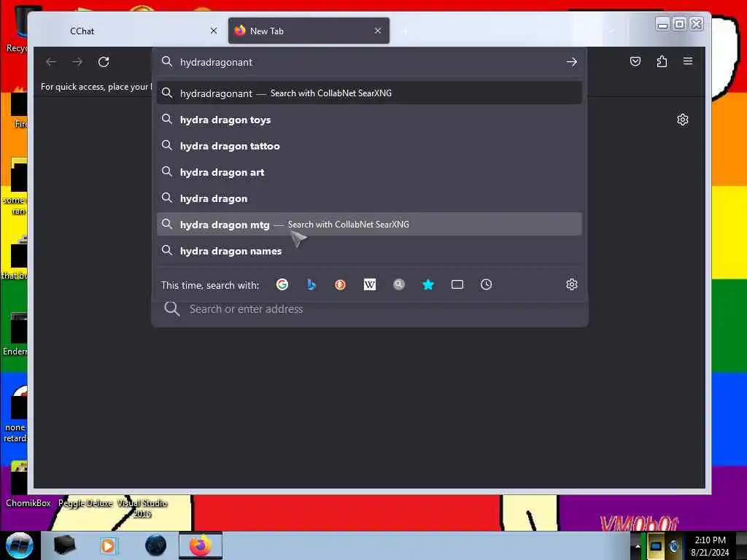Open the black box taskbar app
Viewport: 747px width, 560px height.
pos(64,545)
